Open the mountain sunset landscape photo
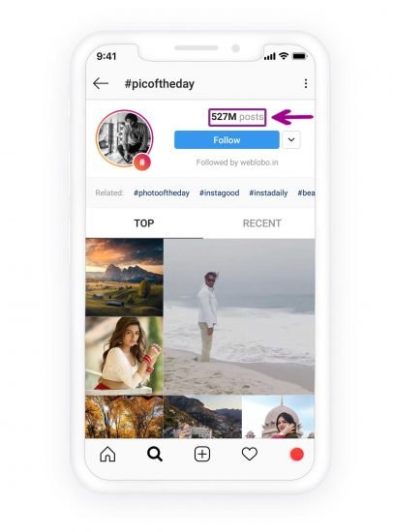 (x=124, y=278)
